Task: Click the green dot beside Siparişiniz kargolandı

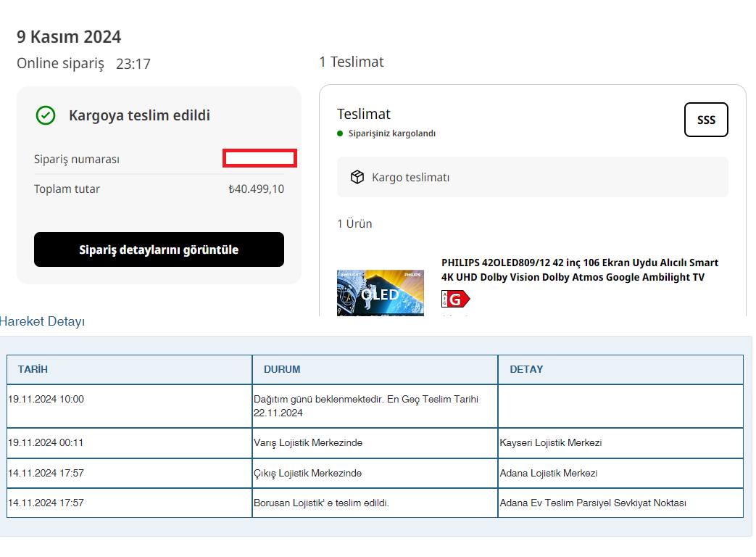Action: (340, 133)
